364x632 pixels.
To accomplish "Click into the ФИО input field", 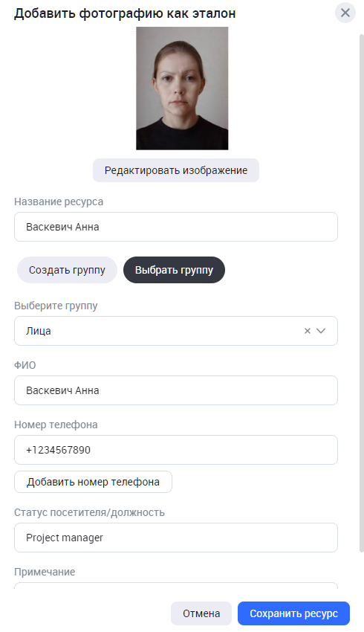I will (x=176, y=390).
